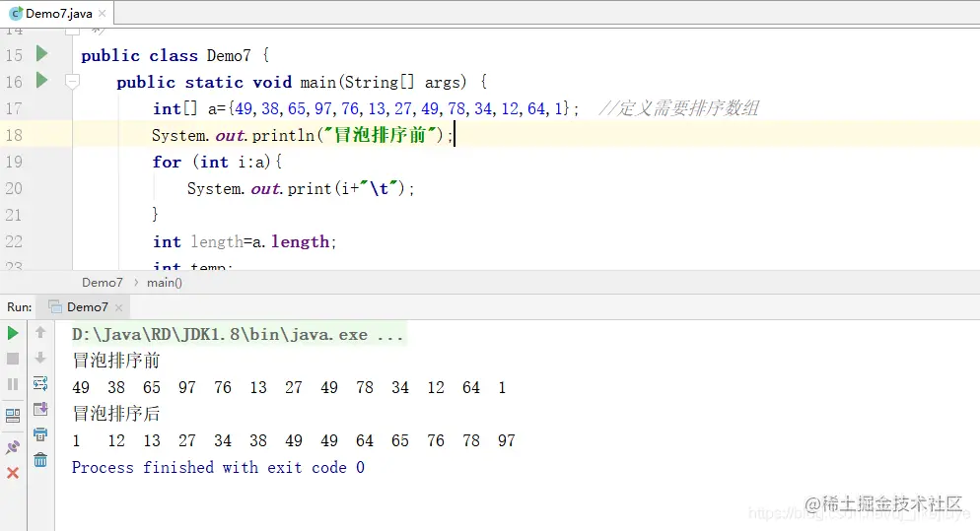Click 'Process finished with exit code 0'
Image resolution: width=980 pixels, height=531 pixels.
218,467
